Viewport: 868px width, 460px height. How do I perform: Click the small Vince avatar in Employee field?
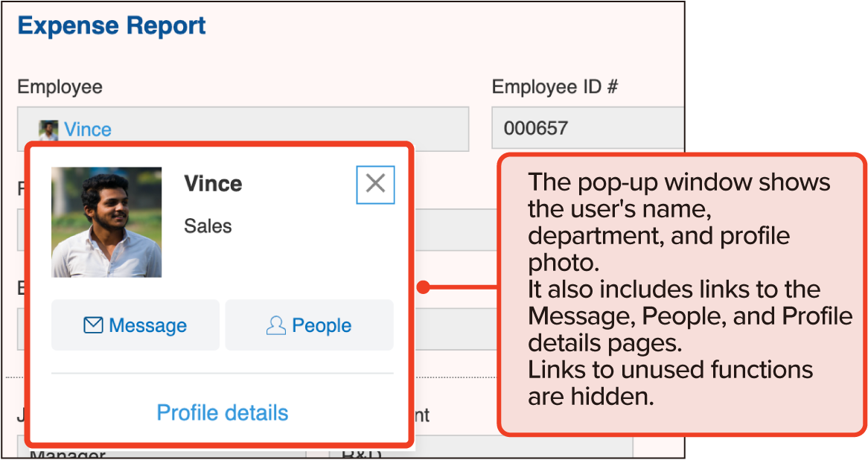tap(48, 130)
